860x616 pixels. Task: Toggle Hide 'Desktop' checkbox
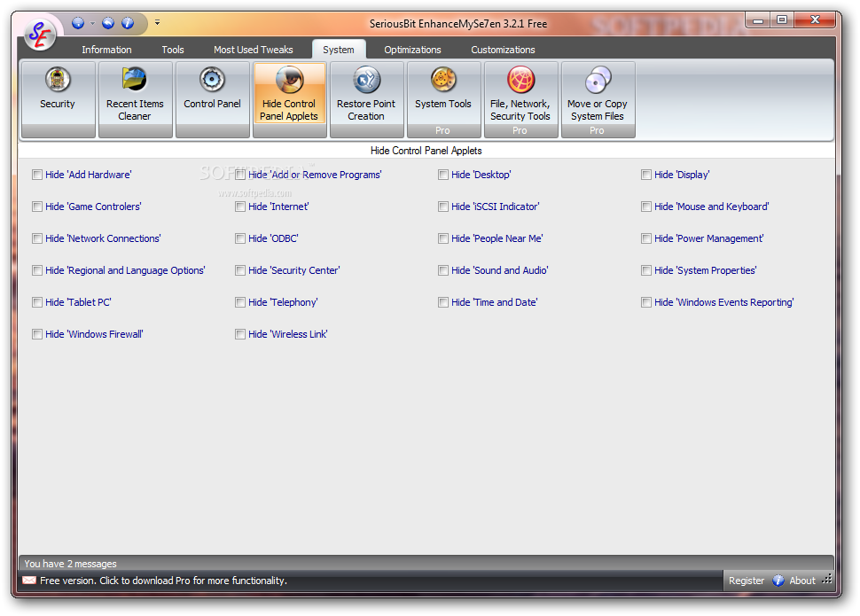443,175
